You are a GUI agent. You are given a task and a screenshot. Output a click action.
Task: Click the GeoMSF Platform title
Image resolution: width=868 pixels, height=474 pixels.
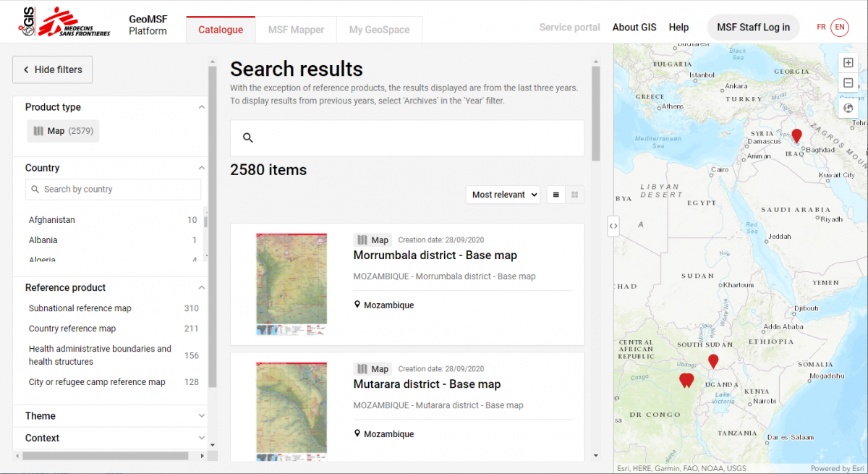(148, 25)
